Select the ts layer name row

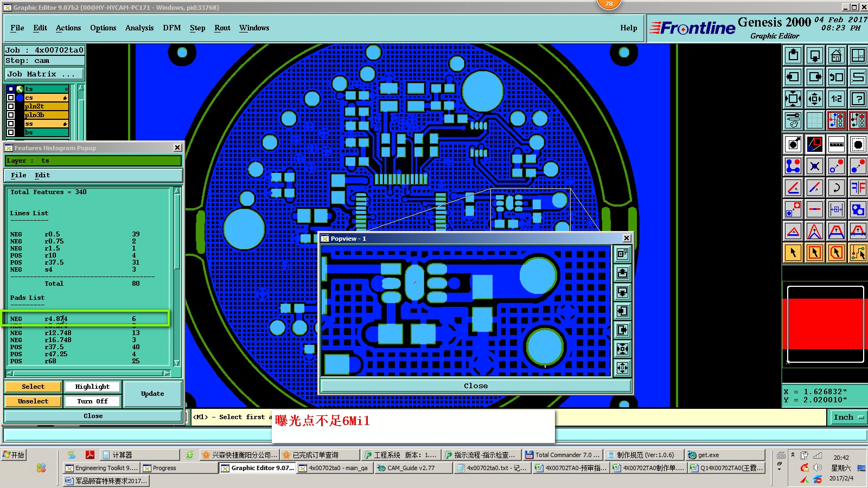[46, 89]
